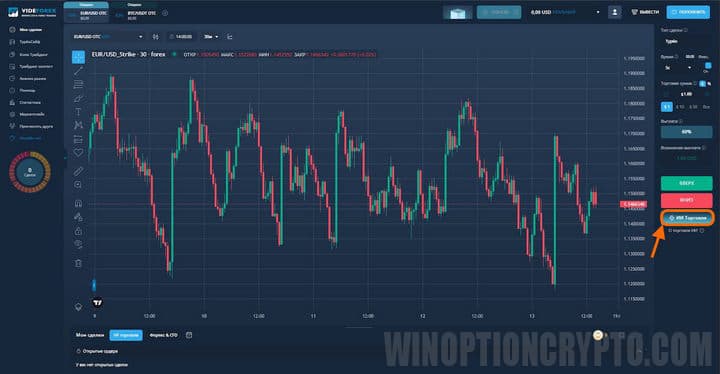Add a new asset tab with plus icon
This screenshot has height=374, width=720.
click(x=165, y=13)
